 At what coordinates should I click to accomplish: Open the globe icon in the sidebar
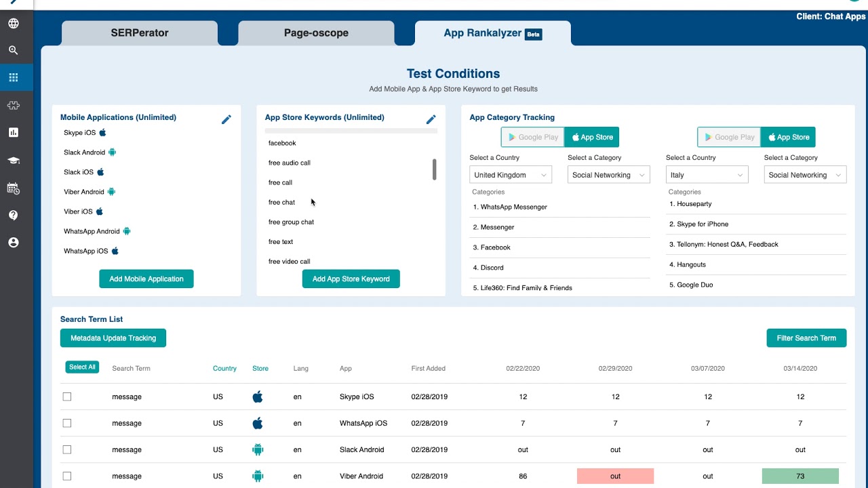tap(14, 24)
